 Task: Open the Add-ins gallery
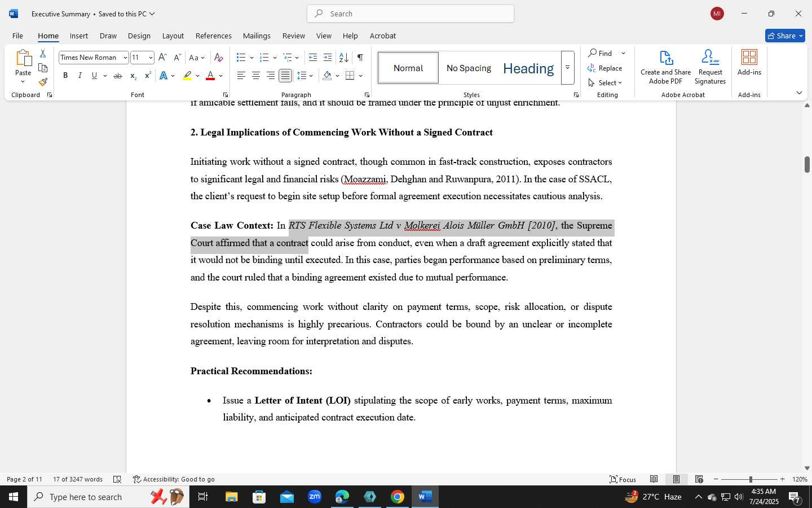749,62
